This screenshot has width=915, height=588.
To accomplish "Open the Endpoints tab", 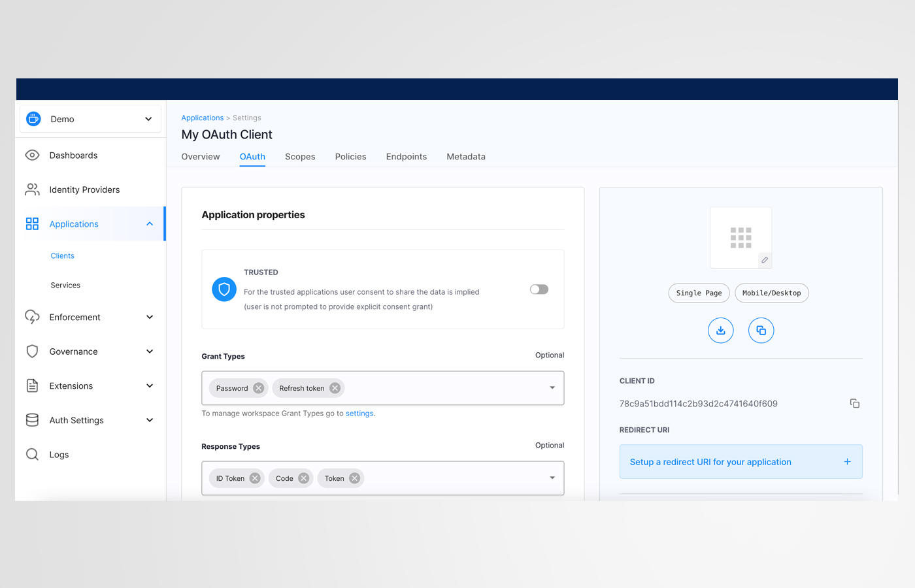I will [406, 157].
